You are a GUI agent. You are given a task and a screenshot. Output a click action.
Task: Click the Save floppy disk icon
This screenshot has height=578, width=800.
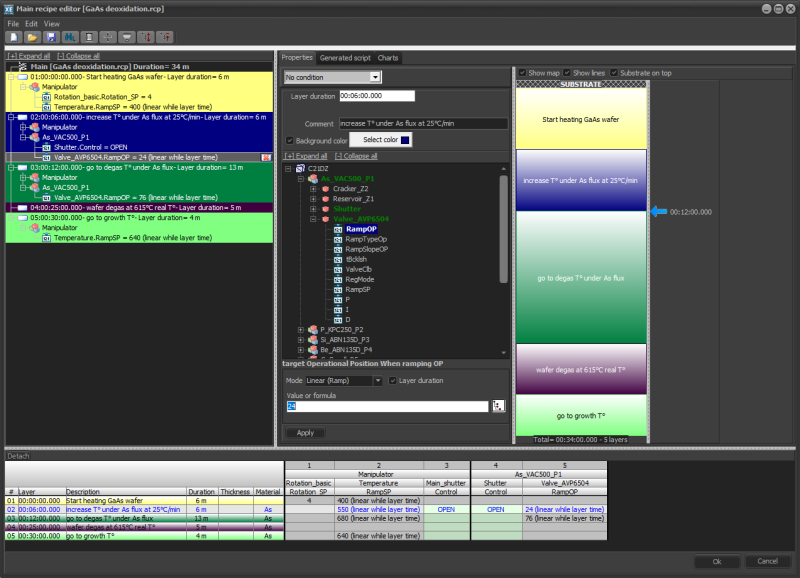pos(50,37)
